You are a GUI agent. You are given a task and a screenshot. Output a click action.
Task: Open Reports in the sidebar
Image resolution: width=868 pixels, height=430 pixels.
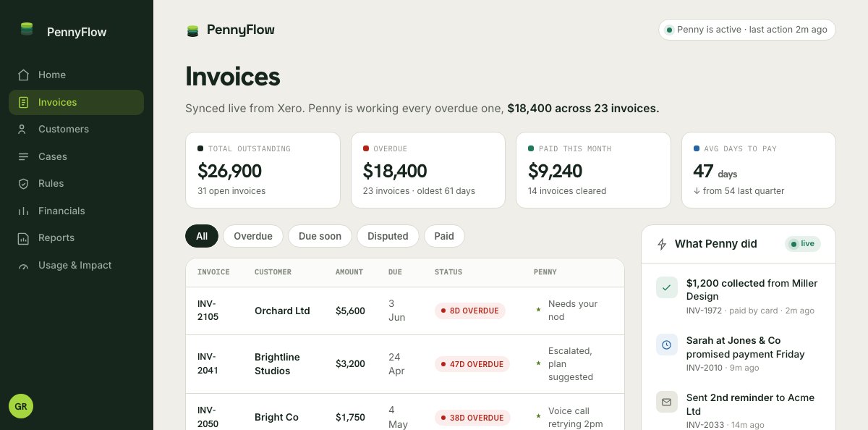point(77,237)
